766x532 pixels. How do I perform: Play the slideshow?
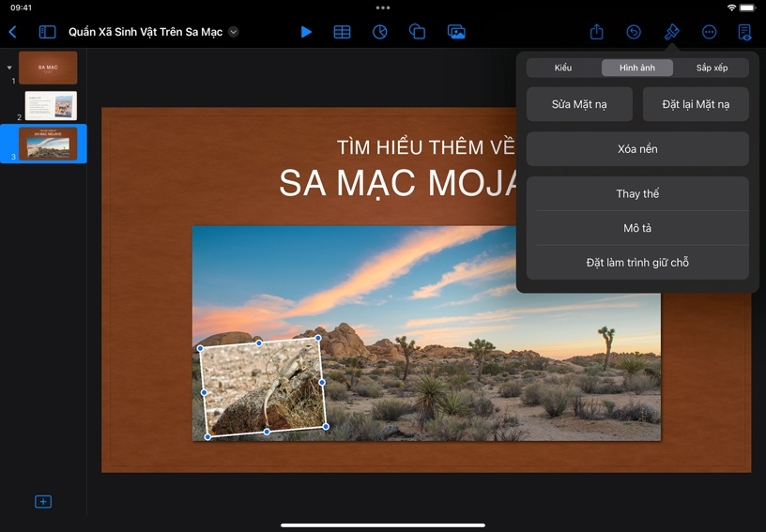(x=306, y=32)
